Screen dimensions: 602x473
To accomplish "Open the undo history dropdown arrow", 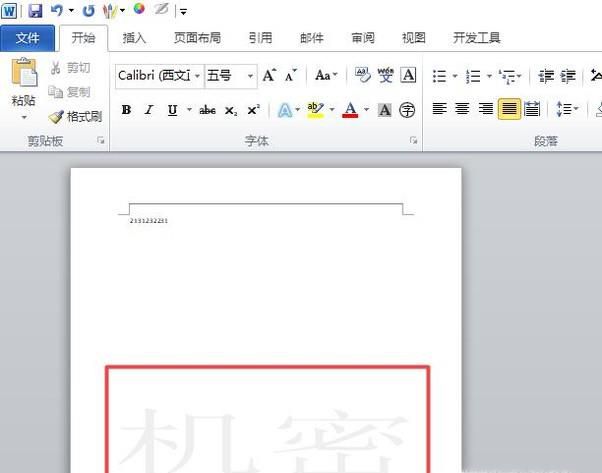I will click(x=71, y=10).
